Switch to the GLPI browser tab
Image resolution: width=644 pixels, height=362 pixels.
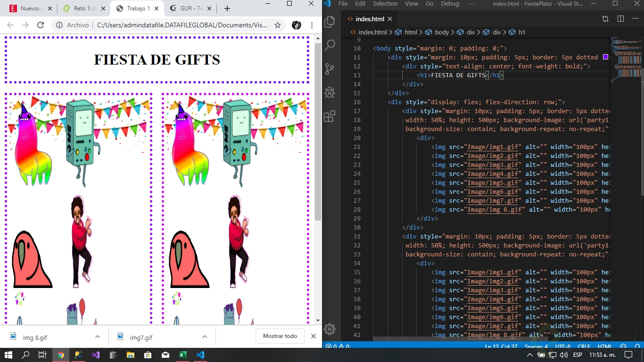189,8
